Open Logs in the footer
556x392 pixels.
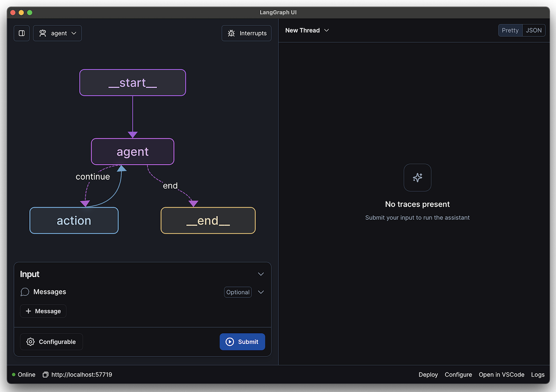[538, 374]
